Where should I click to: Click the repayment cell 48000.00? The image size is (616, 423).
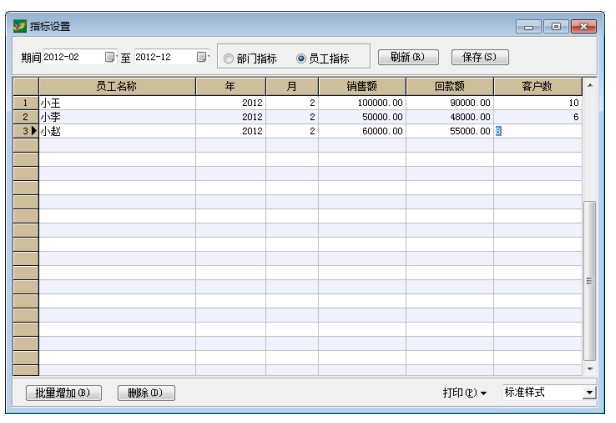(449, 117)
